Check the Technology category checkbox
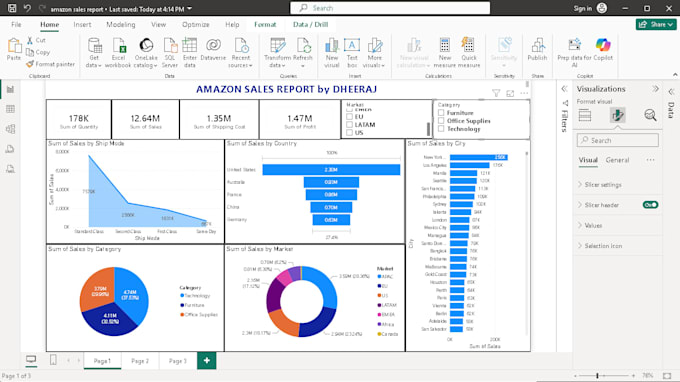Viewport: 680px width, 382px height. 441,129
